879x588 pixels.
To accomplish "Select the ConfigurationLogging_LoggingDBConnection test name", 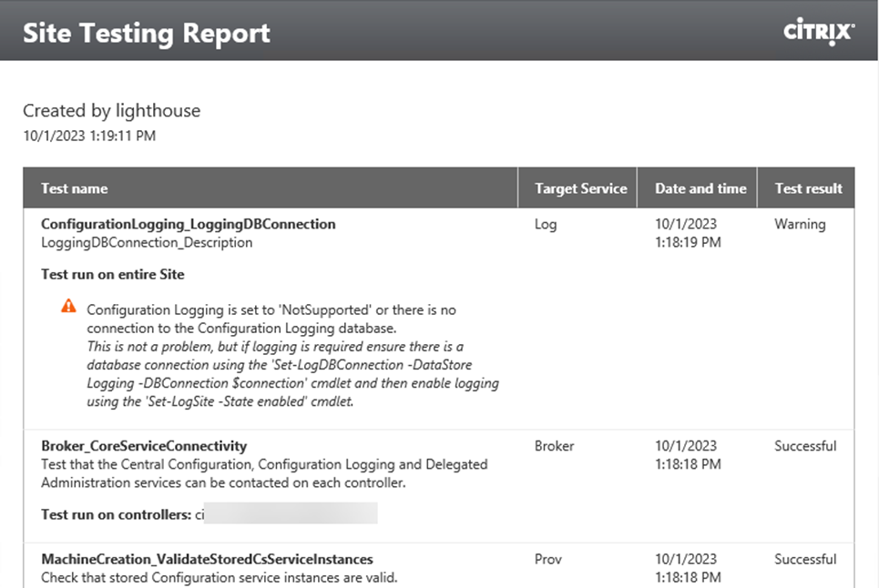I will point(189,224).
